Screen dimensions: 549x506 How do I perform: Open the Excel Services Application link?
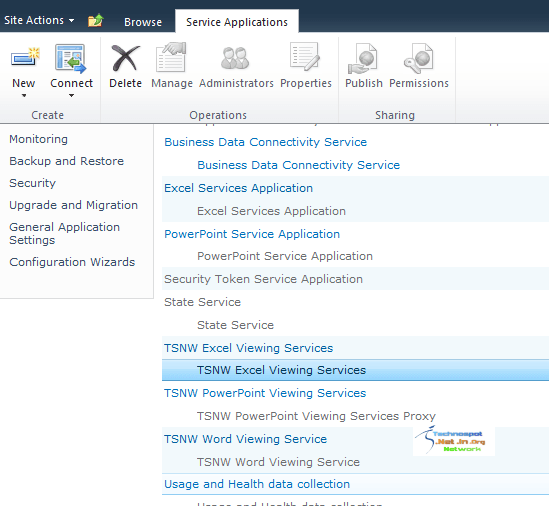(x=238, y=188)
